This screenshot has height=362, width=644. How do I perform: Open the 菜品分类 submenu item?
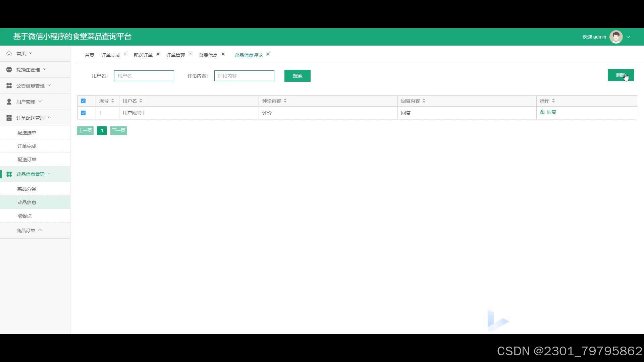(27, 189)
